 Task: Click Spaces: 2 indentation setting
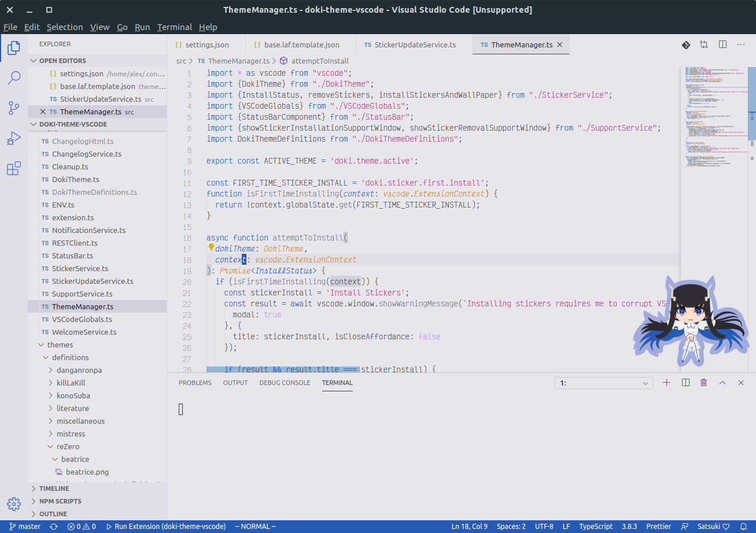[511, 527]
